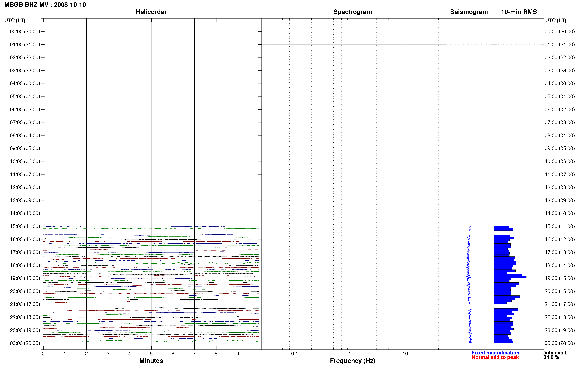Click 21:00 (17:00) on the left axis
The image size is (588, 368).
pyautogui.click(x=25, y=304)
